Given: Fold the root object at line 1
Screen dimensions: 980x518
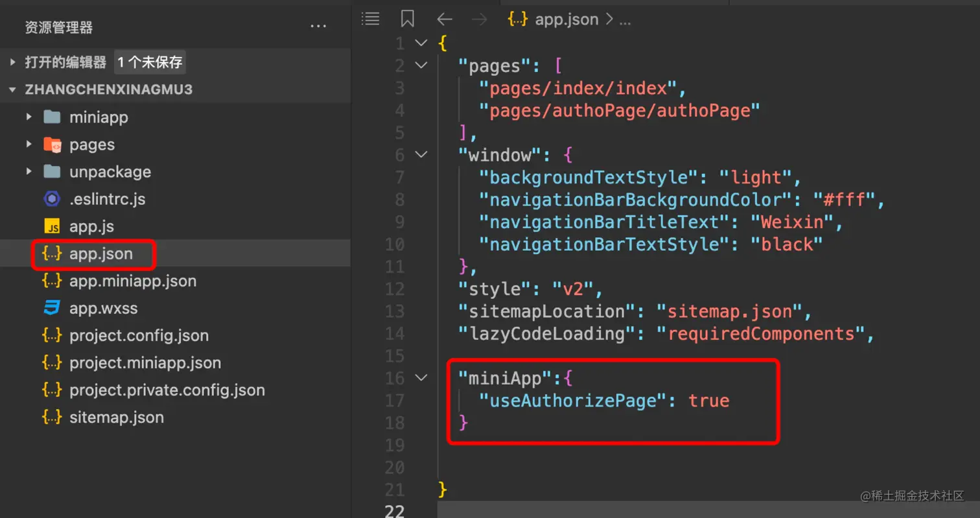Looking at the screenshot, I should point(421,43).
